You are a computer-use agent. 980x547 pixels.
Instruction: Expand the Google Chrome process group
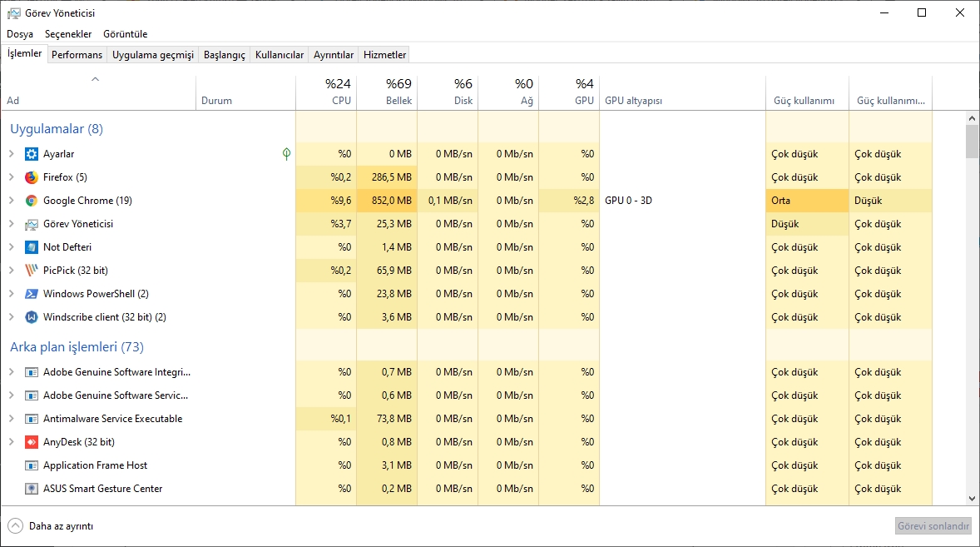[12, 201]
